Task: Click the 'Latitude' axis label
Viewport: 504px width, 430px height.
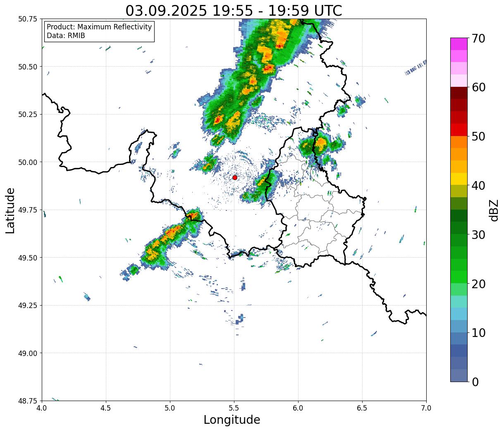Action: pyautogui.click(x=10, y=210)
